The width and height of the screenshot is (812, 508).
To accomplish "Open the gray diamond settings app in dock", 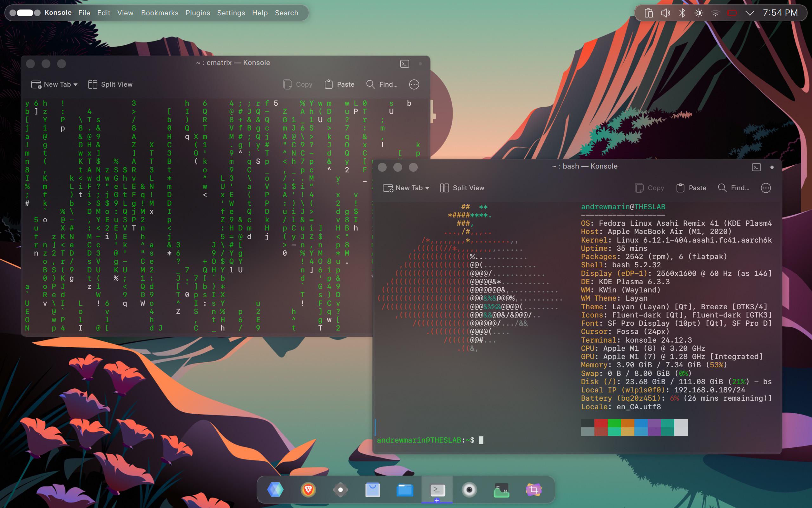I will coord(340,490).
